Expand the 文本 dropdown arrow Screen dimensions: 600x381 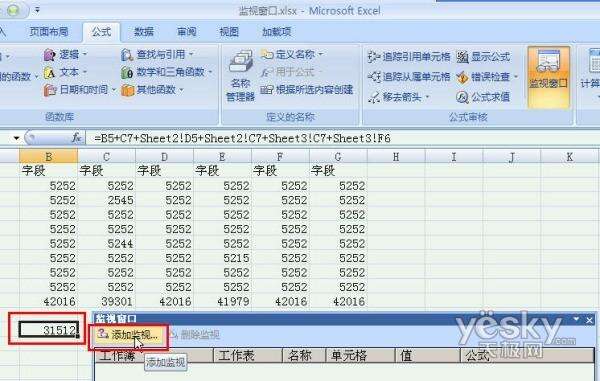coord(85,72)
